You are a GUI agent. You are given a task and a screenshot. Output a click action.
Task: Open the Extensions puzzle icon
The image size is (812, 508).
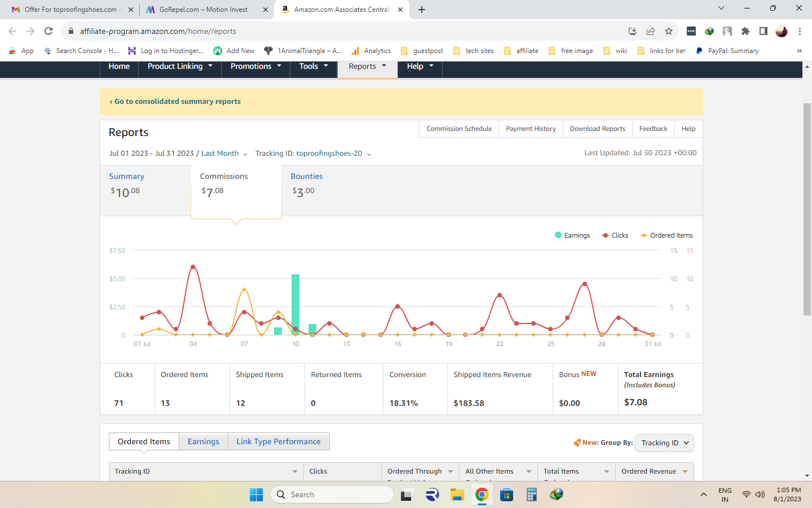[745, 31]
